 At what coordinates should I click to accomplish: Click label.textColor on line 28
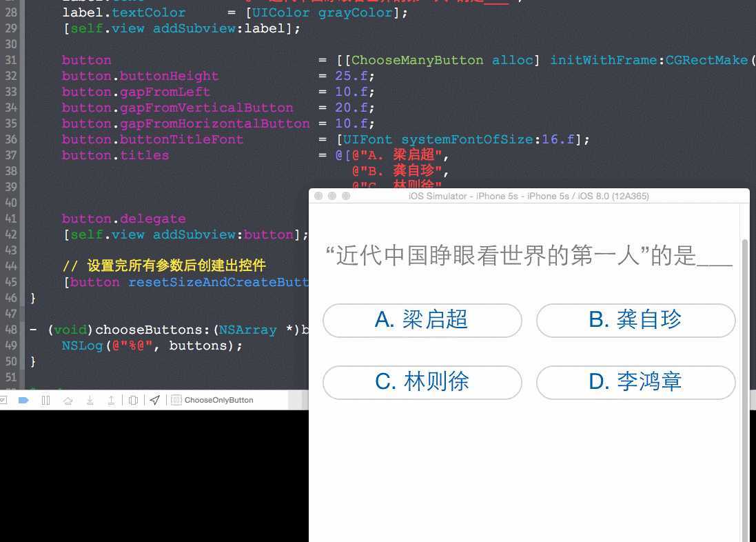click(124, 12)
